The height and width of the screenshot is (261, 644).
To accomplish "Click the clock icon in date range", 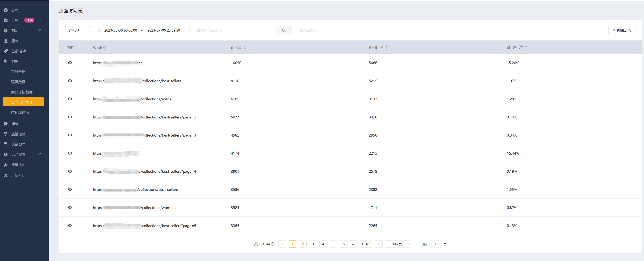I will (x=100, y=30).
